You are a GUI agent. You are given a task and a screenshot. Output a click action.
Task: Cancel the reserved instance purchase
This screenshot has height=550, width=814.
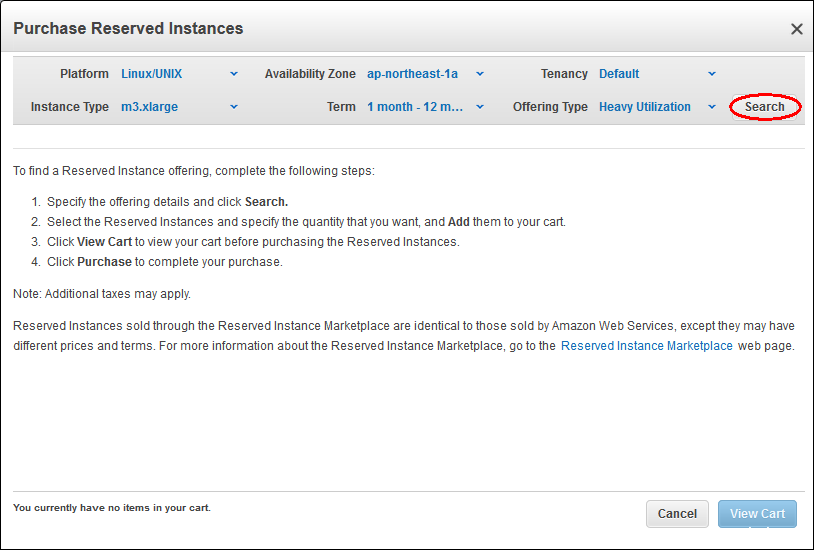click(x=677, y=514)
